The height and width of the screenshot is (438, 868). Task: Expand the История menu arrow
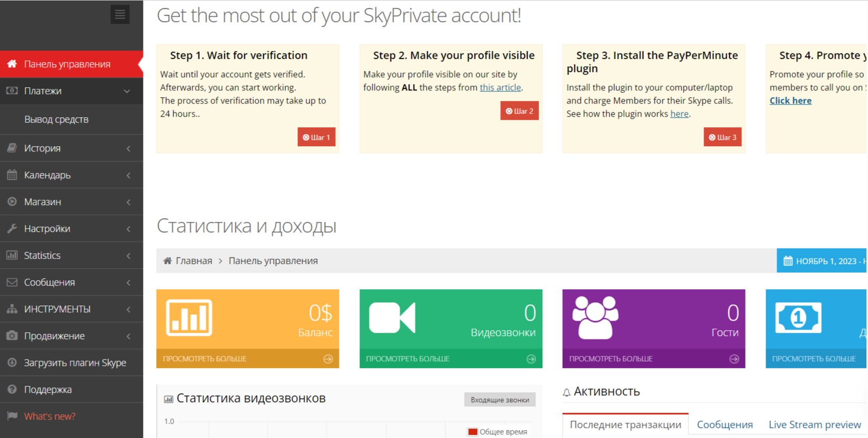pos(128,149)
